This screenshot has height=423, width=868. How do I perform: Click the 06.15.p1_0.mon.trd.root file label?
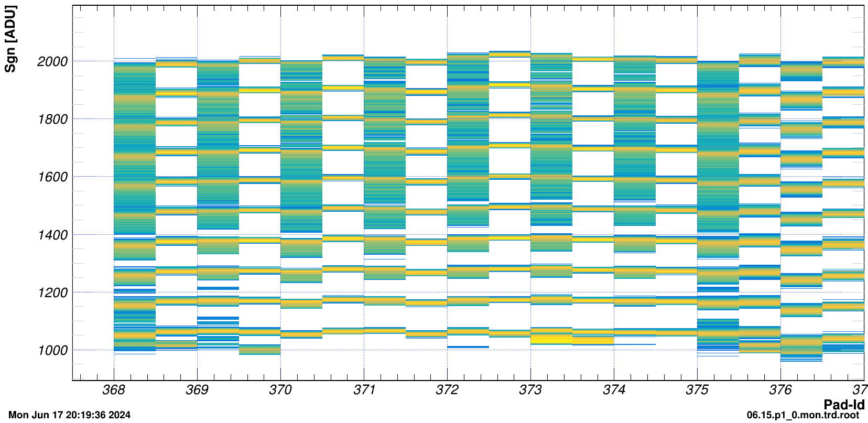tap(802, 415)
